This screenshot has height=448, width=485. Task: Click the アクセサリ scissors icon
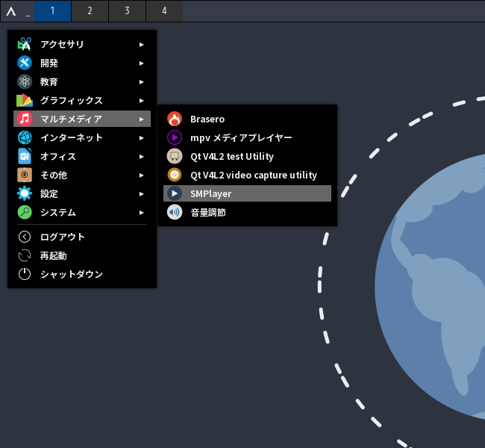coord(25,44)
